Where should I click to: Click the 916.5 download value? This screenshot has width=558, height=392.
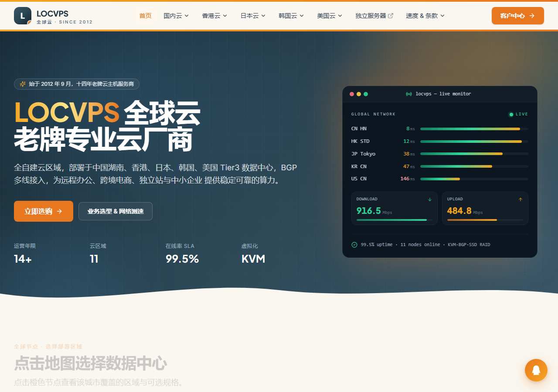click(369, 211)
